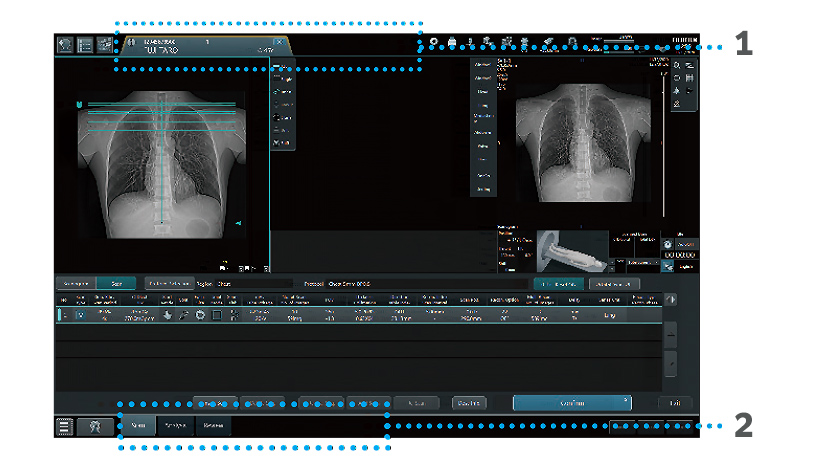Click the Gantry button left of Confirm

(x=469, y=403)
